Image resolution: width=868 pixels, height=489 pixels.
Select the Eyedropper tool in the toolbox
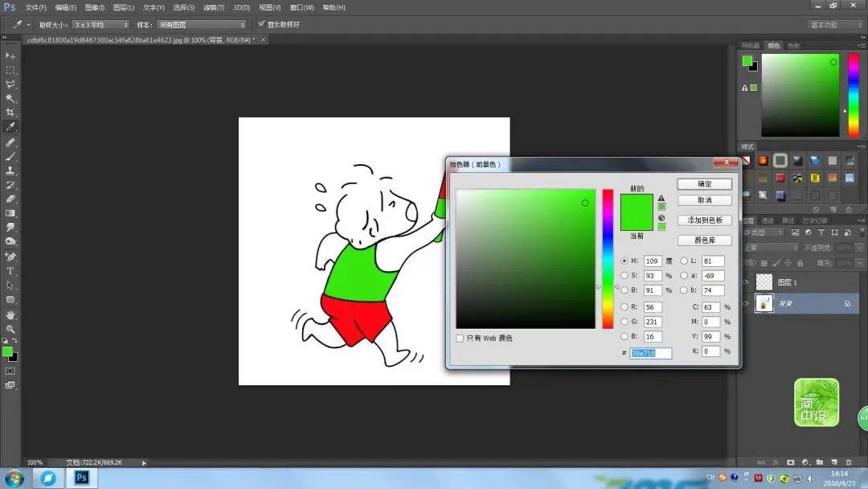pyautogui.click(x=10, y=127)
